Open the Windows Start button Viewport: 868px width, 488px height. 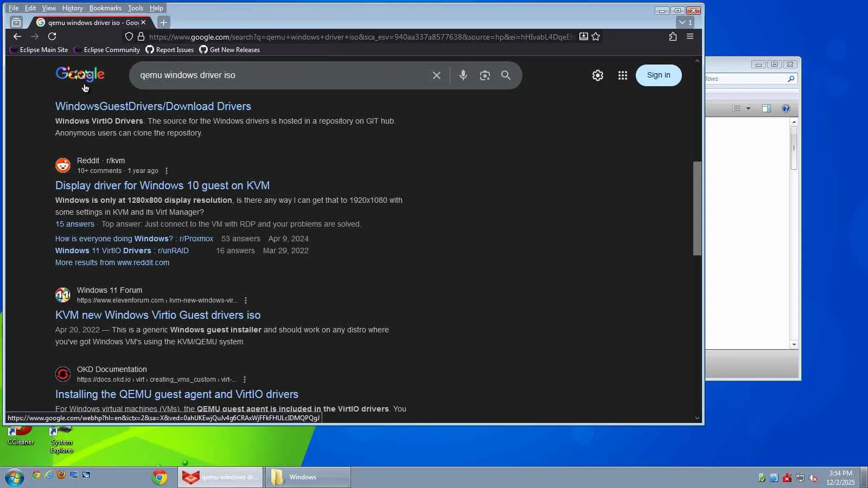tap(14, 477)
